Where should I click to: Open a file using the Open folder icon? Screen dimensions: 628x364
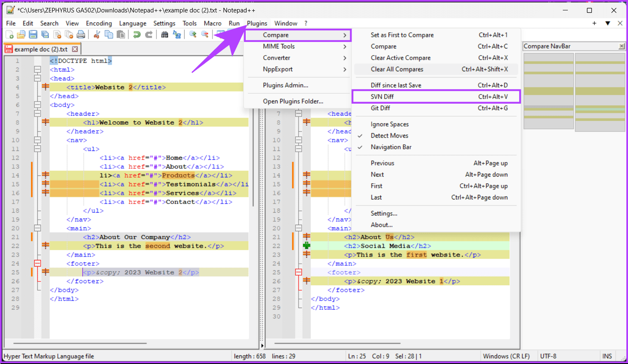pyautogui.click(x=21, y=34)
